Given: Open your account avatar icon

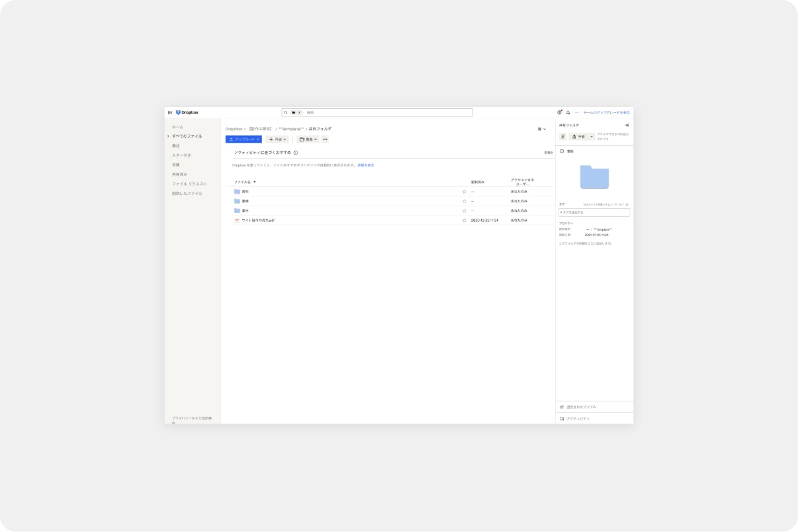Looking at the screenshot, I should pyautogui.click(x=559, y=112).
